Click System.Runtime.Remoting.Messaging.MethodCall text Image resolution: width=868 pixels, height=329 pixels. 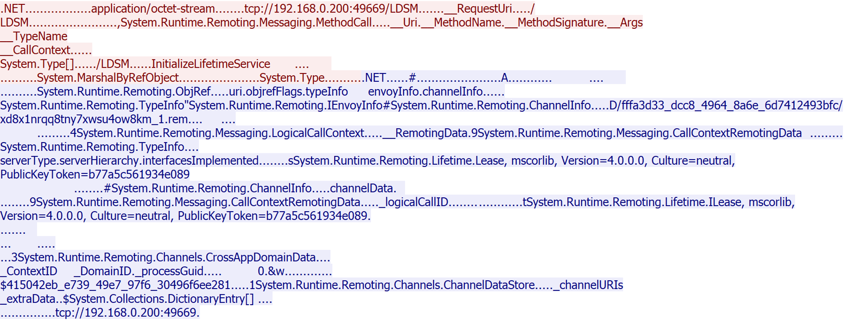click(246, 23)
